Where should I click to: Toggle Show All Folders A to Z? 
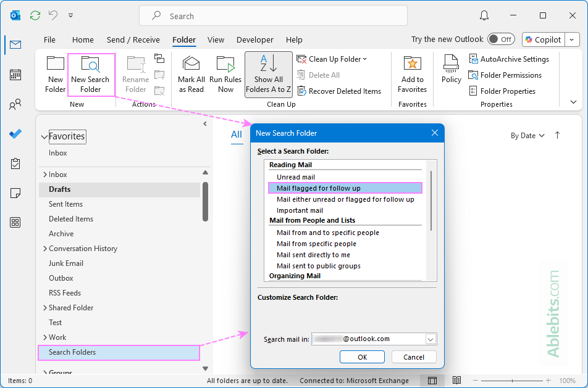(x=269, y=74)
